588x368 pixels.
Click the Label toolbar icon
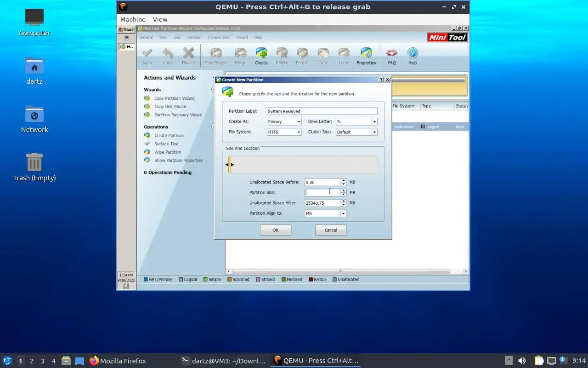344,57
